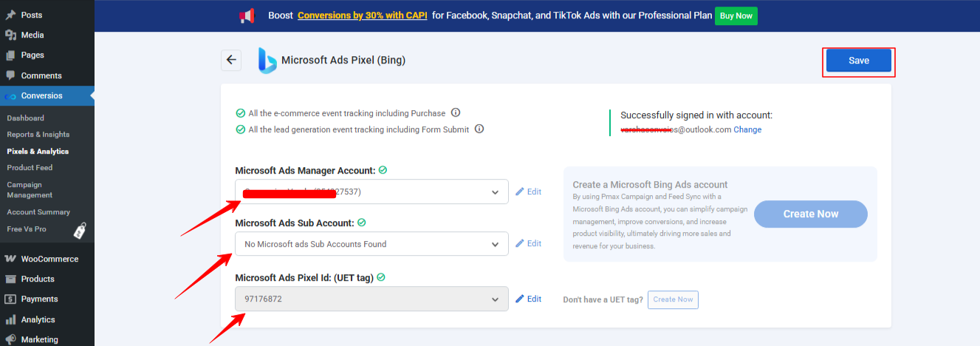Click green check before e-commerce event tracking
Image resolution: width=980 pixels, height=346 pixels.
coord(240,113)
